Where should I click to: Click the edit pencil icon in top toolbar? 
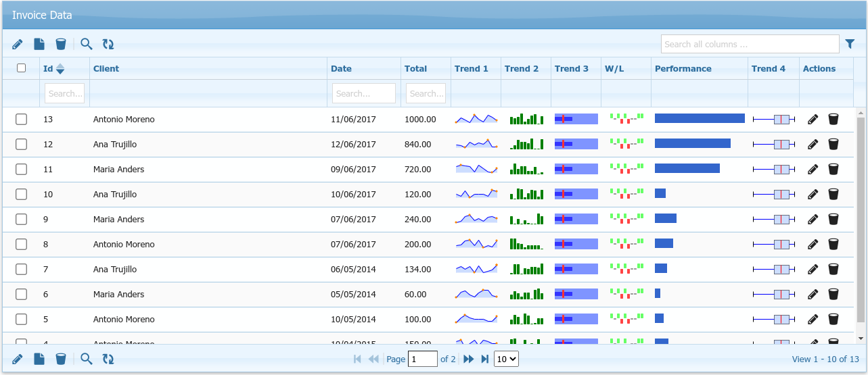tap(18, 44)
